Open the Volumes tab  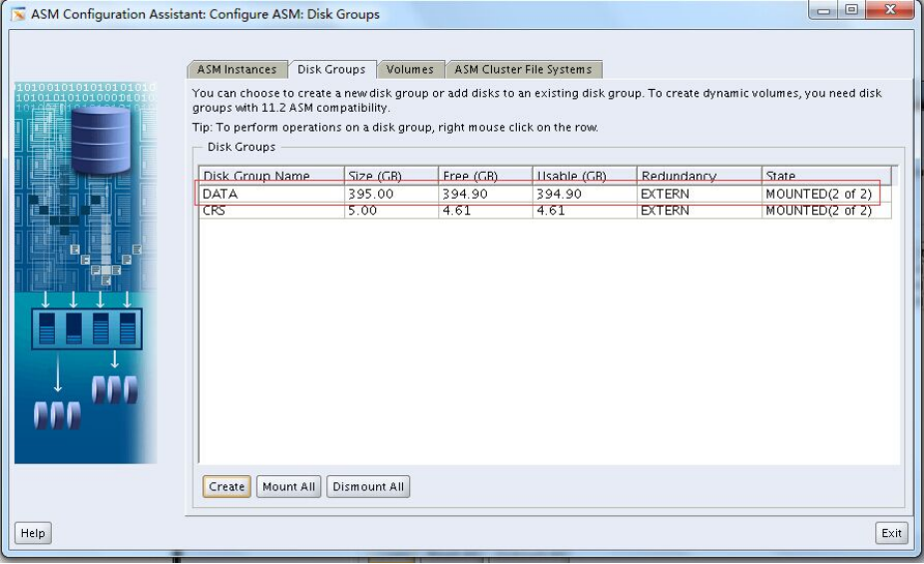pos(410,70)
